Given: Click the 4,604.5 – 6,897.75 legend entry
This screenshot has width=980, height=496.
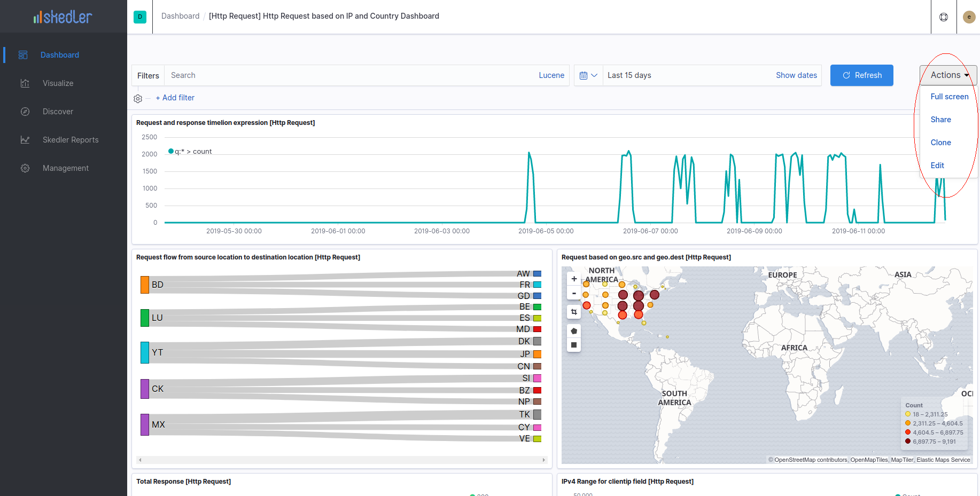Looking at the screenshot, I should pos(934,432).
